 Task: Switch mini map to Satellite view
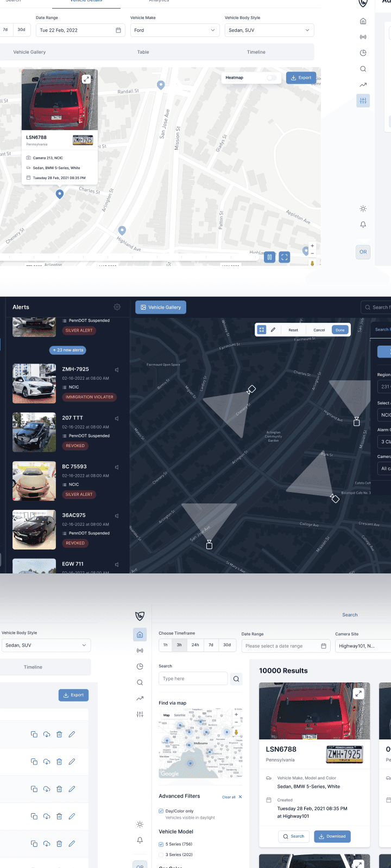(x=179, y=715)
